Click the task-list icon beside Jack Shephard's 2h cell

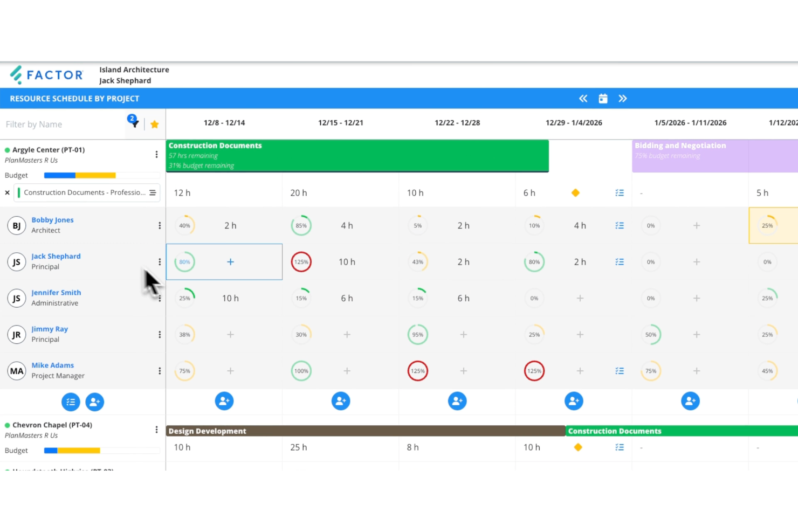[x=620, y=262]
